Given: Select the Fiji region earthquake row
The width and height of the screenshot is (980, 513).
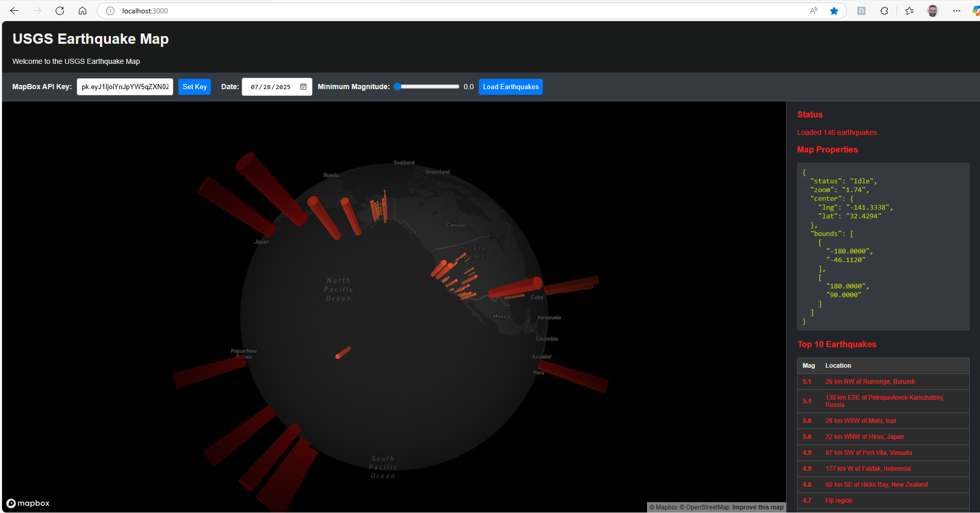Looking at the screenshot, I should (x=883, y=501).
